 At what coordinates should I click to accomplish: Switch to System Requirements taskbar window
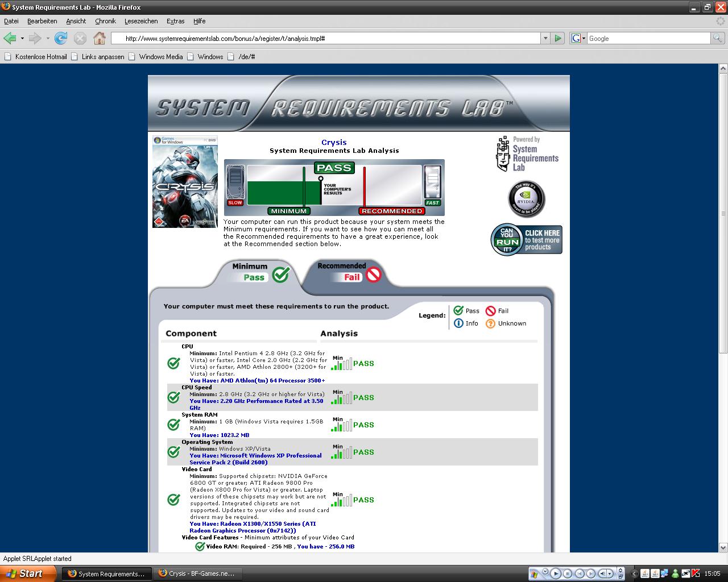(106, 573)
